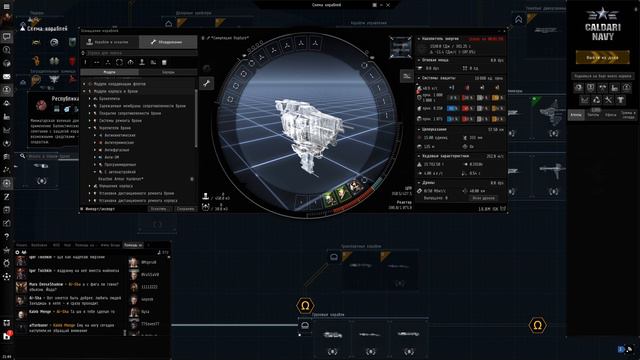Click the first station service icon under boarding button

(x=578, y=87)
